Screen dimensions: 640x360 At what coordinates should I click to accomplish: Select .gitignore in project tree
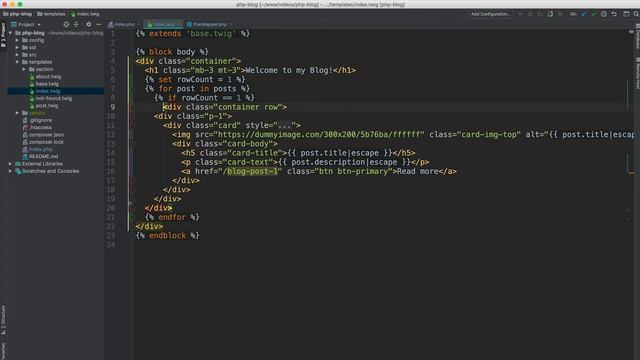coord(40,120)
